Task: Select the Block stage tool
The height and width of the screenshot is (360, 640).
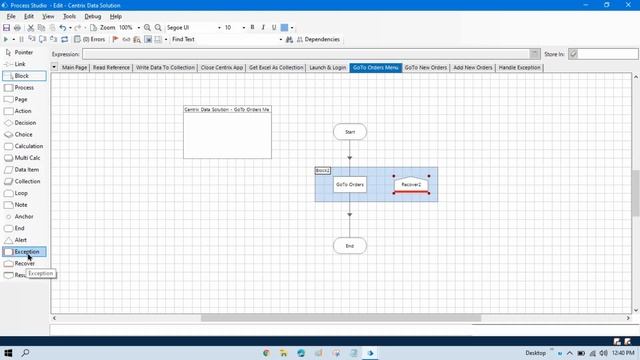Action: pyautogui.click(x=24, y=76)
